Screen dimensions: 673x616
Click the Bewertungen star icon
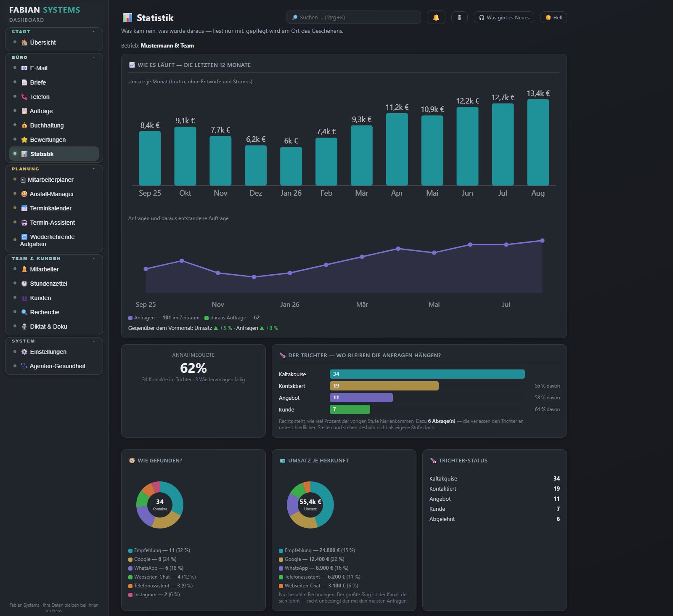click(x=24, y=140)
